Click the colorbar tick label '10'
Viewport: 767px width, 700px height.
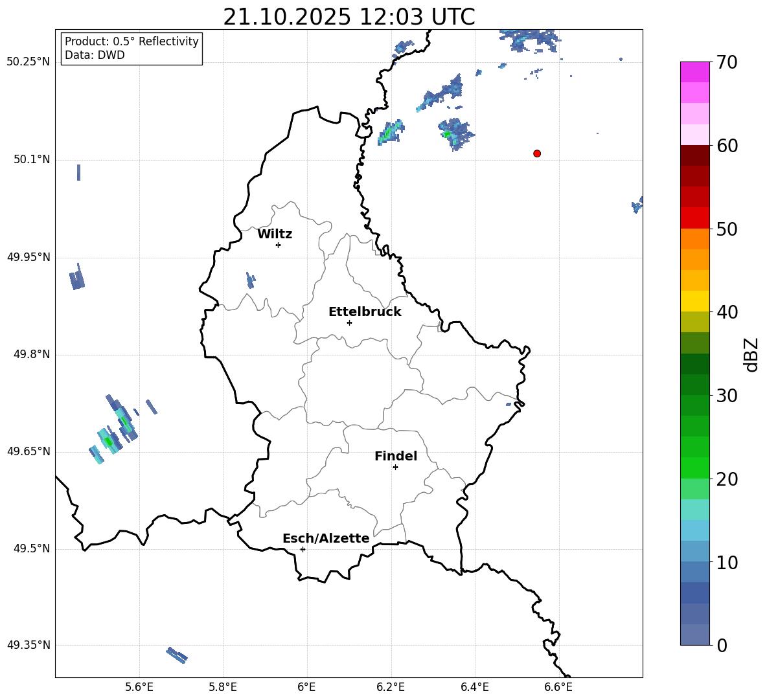[727, 563]
